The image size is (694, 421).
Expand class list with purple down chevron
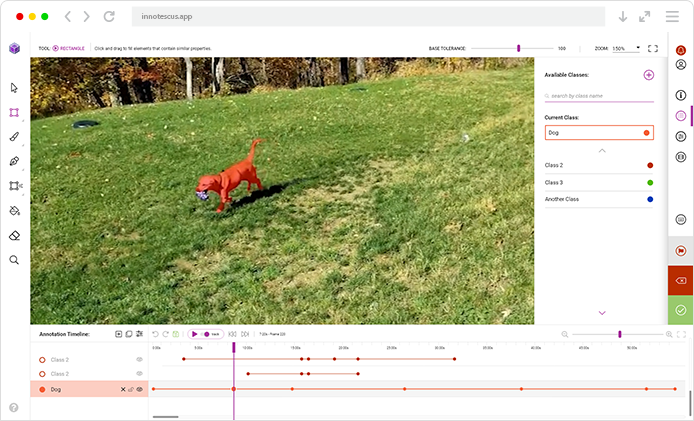coord(602,313)
